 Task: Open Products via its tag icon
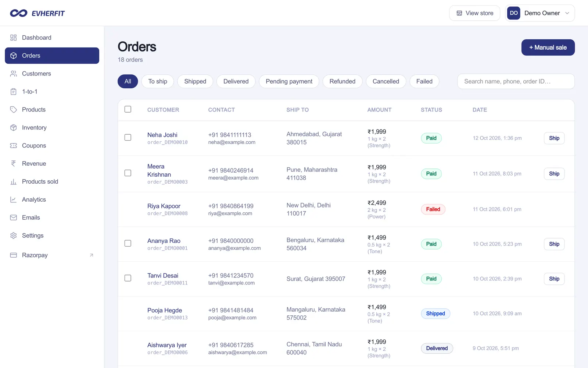[14, 110]
